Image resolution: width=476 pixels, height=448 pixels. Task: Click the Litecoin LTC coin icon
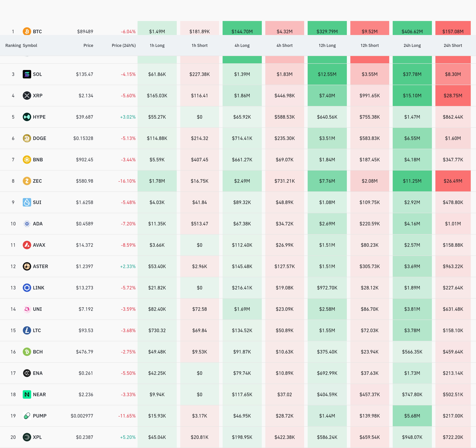click(x=27, y=330)
